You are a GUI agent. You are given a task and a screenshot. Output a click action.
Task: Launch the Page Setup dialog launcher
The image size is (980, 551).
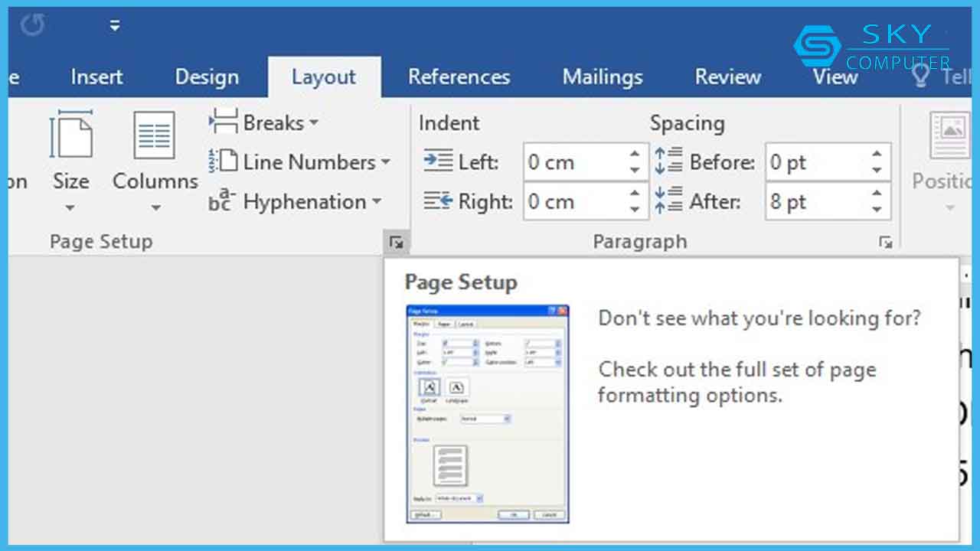pos(396,243)
